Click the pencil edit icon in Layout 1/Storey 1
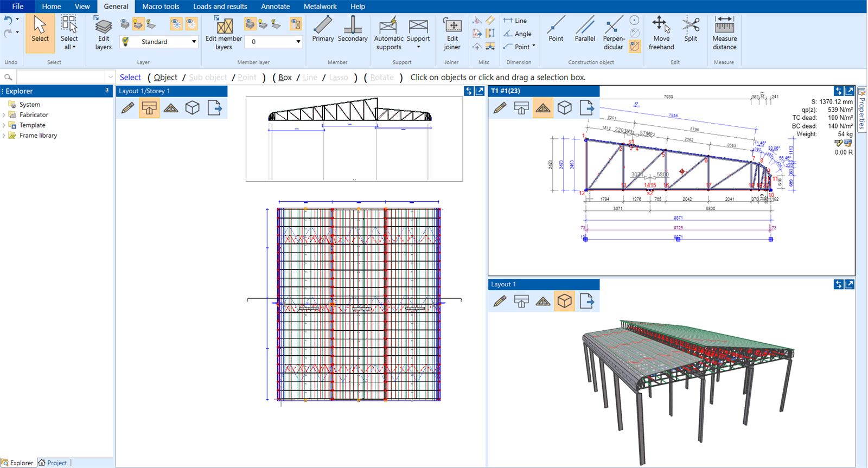Screen dimensions: 868x468 click(x=128, y=108)
